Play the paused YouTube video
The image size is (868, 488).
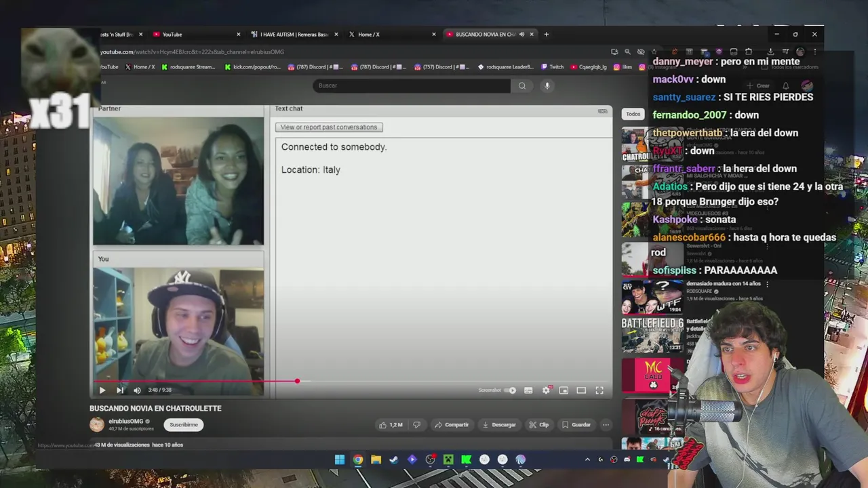[102, 390]
